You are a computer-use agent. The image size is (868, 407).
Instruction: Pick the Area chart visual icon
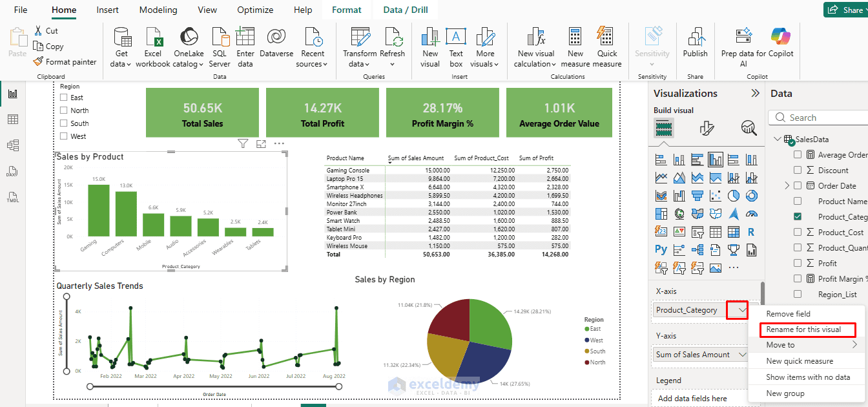[x=679, y=178]
